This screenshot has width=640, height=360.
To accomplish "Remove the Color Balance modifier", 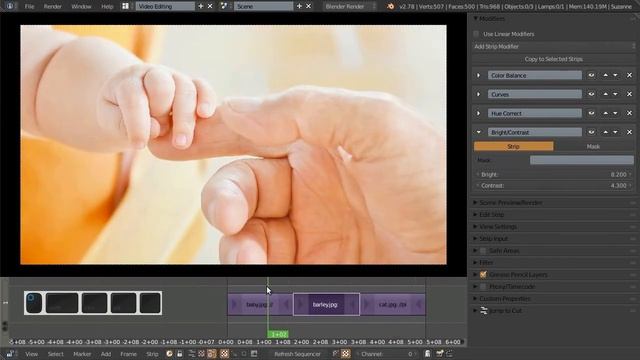I will pyautogui.click(x=629, y=76).
